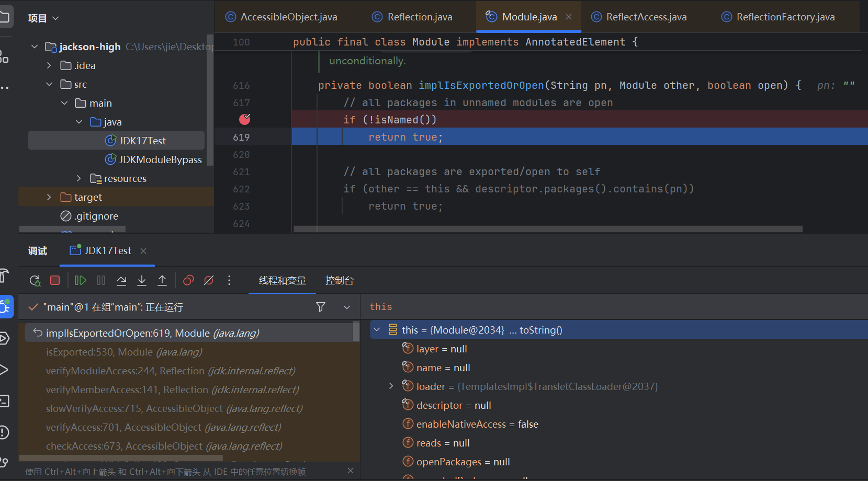This screenshot has height=481, width=868.
Task: Click line number 619 in the gutter
Action: point(241,137)
